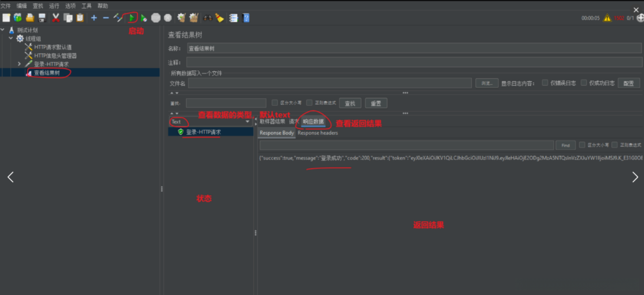The height and width of the screenshot is (295, 644).
Task: Click the remote engine icon at top right
Action: pos(640,18)
